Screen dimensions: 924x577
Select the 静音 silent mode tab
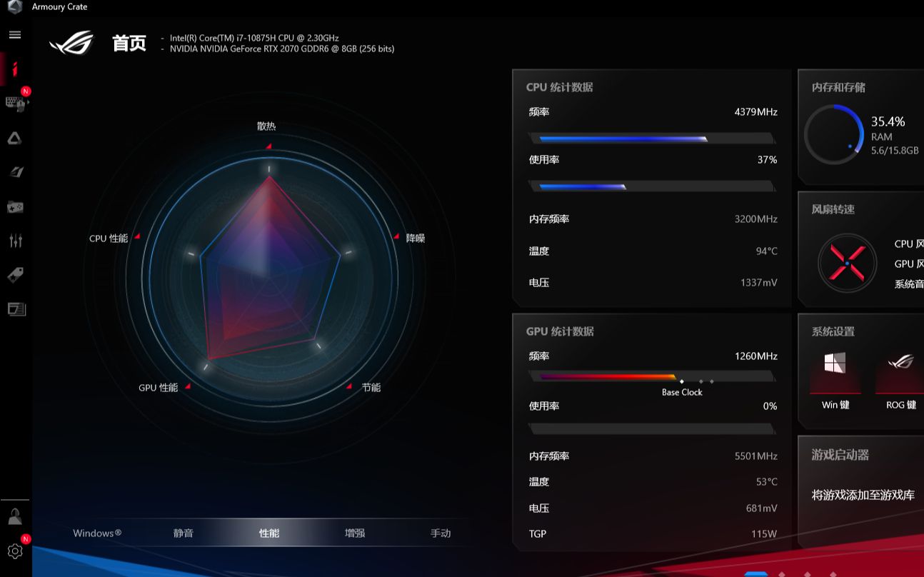[184, 533]
